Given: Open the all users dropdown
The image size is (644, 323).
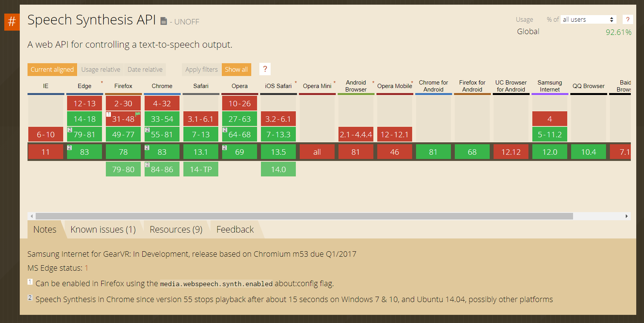Looking at the screenshot, I should pos(589,19).
